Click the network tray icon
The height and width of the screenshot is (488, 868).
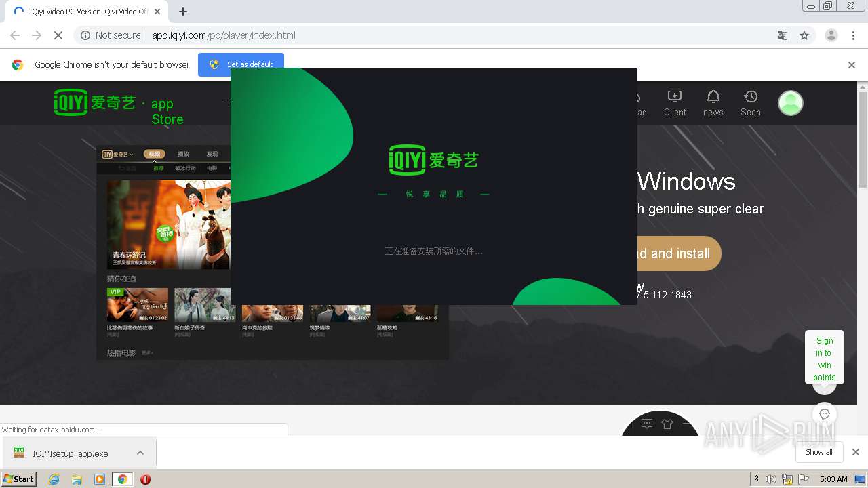point(787,479)
